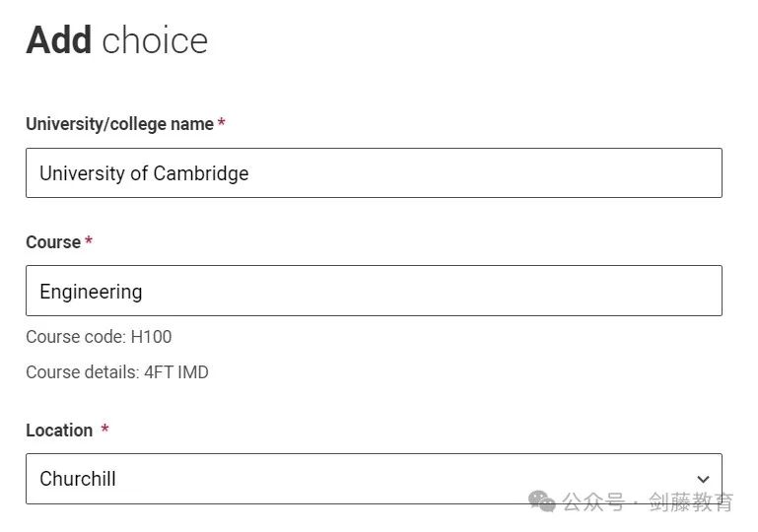Click the 公众号 watermark text
This screenshot has width=758, height=532.
click(593, 502)
